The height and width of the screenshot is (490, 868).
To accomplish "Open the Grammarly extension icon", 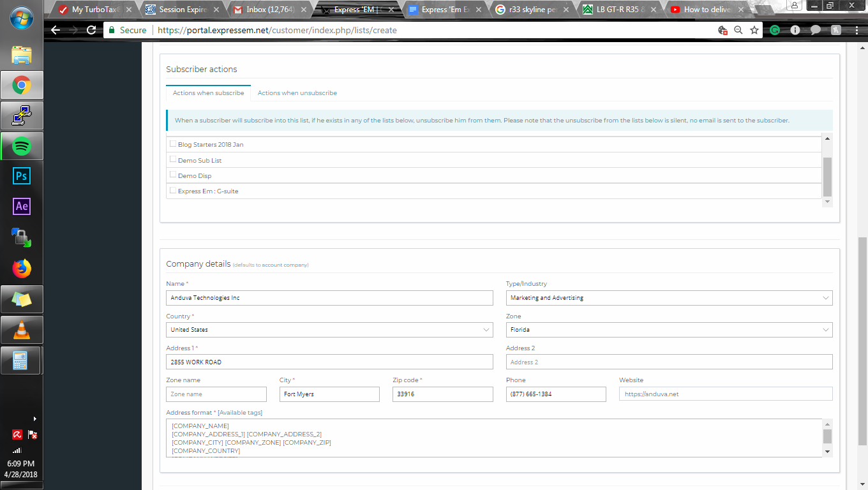I will click(775, 30).
